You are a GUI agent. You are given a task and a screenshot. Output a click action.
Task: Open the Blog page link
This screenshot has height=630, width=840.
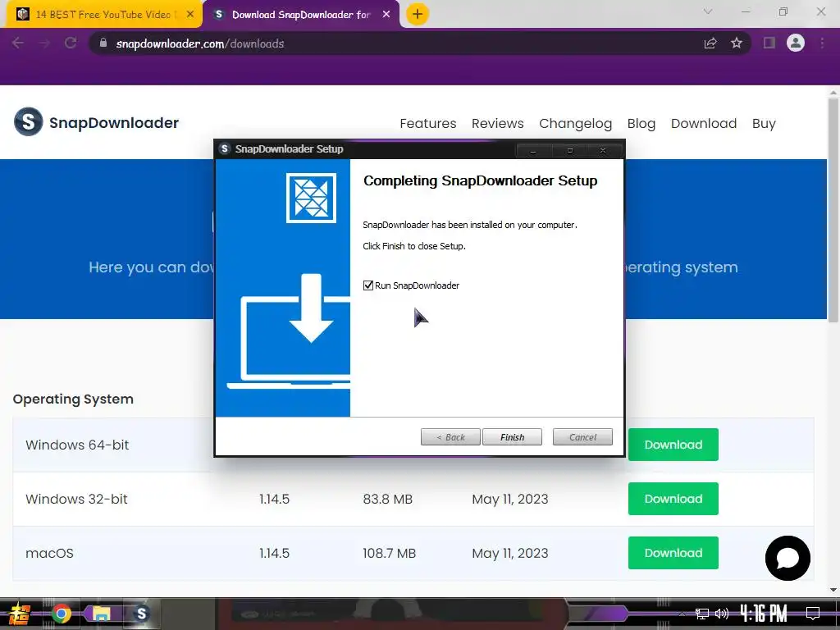tap(641, 124)
